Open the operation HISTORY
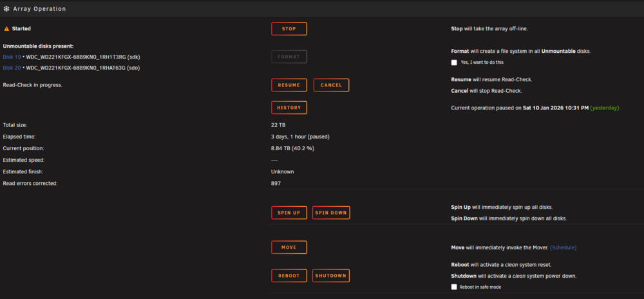The image size is (644, 299). 289,108
